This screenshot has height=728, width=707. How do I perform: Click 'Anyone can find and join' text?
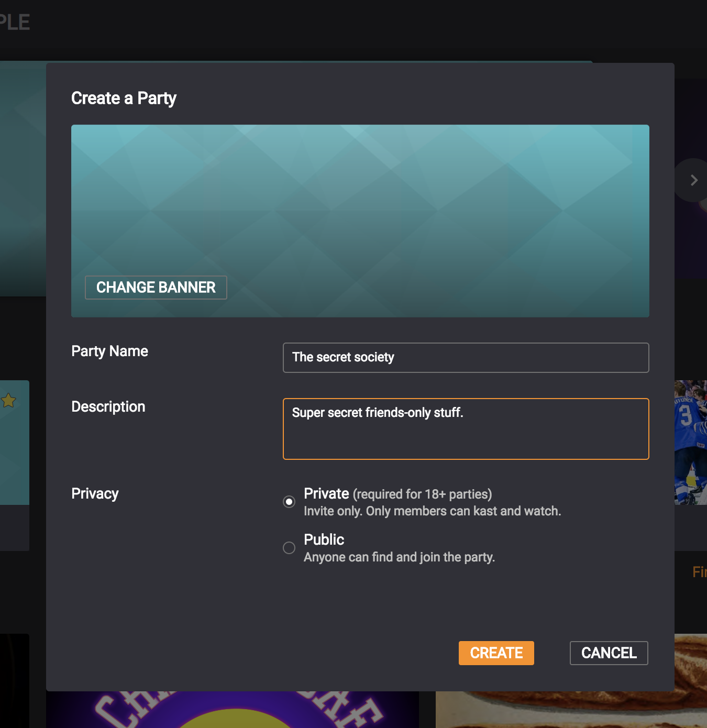[x=399, y=557]
